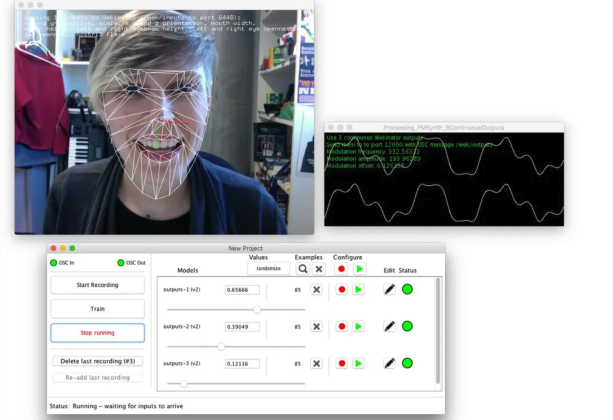This screenshot has height=420, width=614.
Task: Open the examples viewer magnifier icon
Action: point(303,269)
